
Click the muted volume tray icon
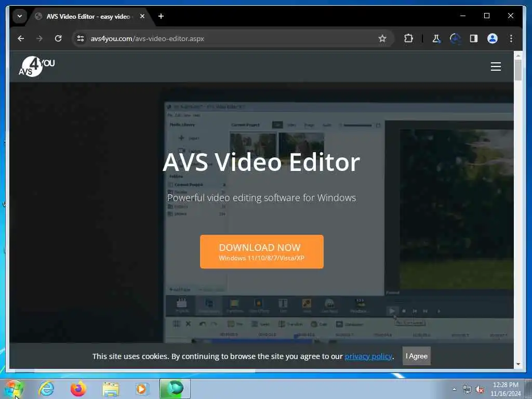[480, 390]
